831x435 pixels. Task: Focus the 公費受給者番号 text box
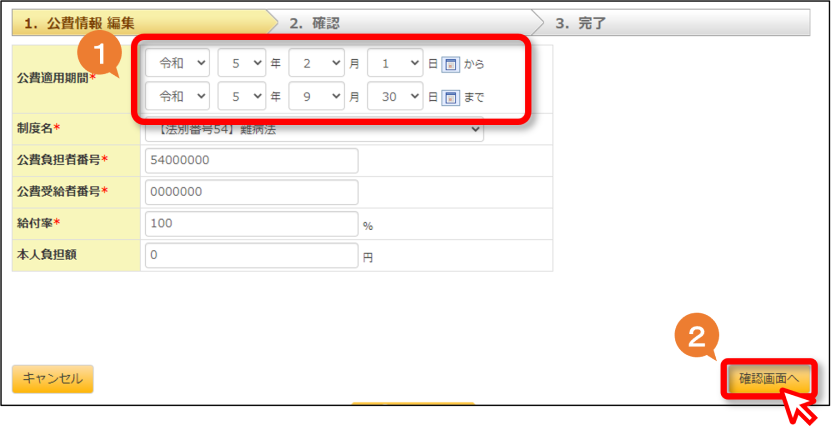(x=252, y=192)
